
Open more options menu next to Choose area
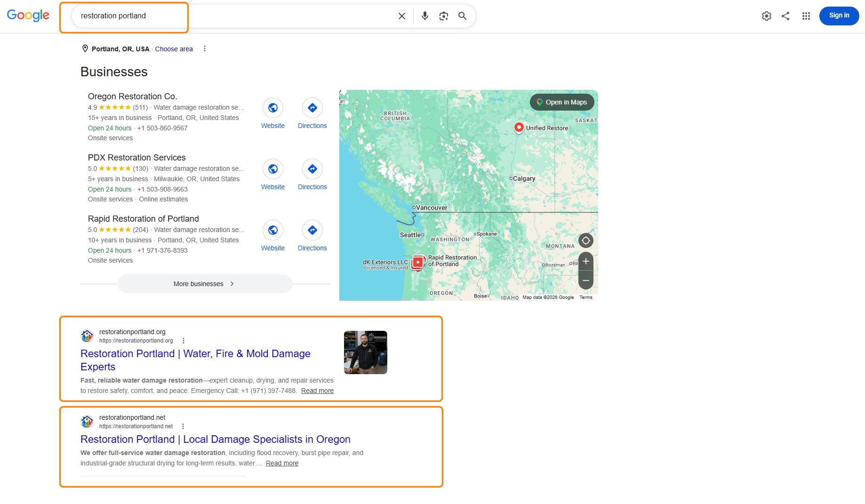205,48
